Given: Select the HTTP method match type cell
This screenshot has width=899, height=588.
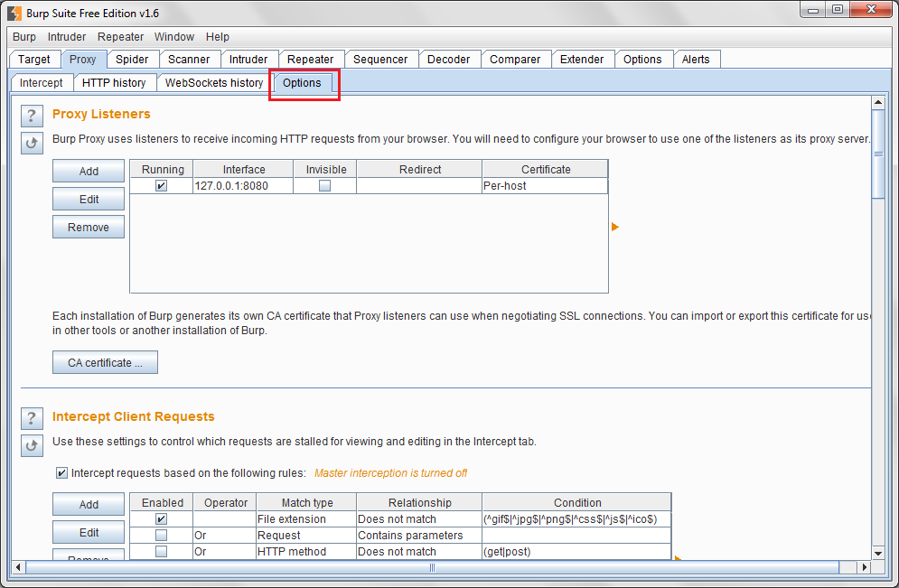Looking at the screenshot, I should 306,551.
